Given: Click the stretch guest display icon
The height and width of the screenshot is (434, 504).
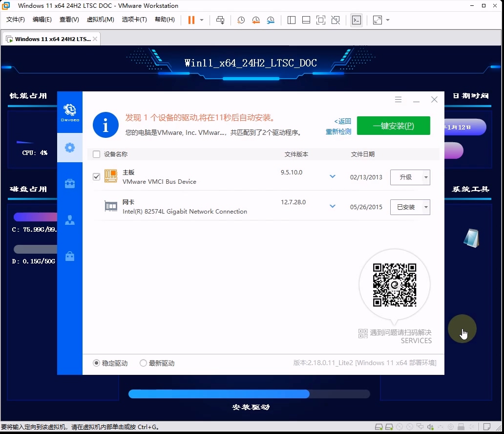Looking at the screenshot, I should 378,20.
